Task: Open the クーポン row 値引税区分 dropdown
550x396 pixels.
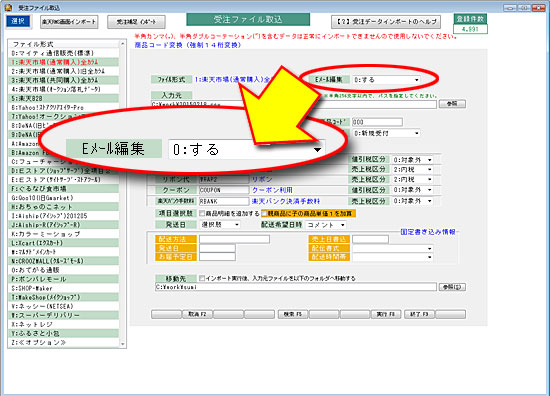Action: point(412,190)
